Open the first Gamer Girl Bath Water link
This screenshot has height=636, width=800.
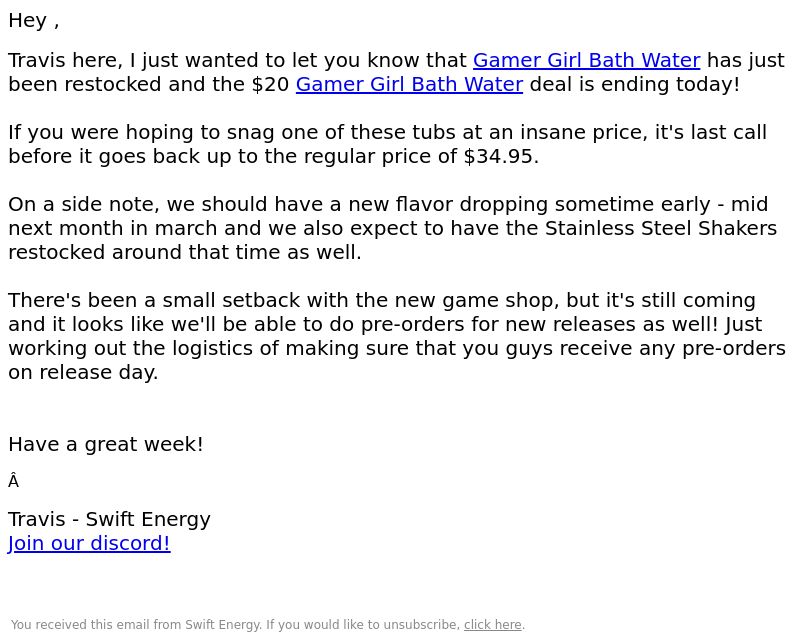(586, 61)
